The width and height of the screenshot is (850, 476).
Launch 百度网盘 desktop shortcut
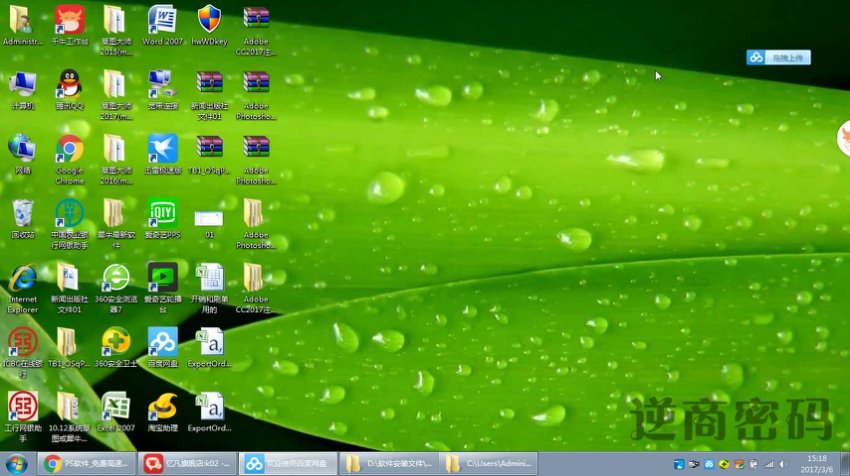coord(163,348)
